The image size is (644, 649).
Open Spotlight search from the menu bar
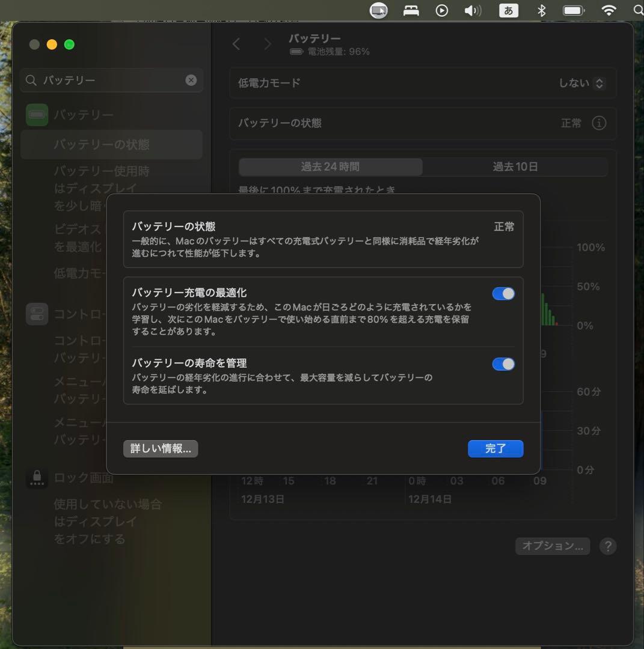[636, 10]
